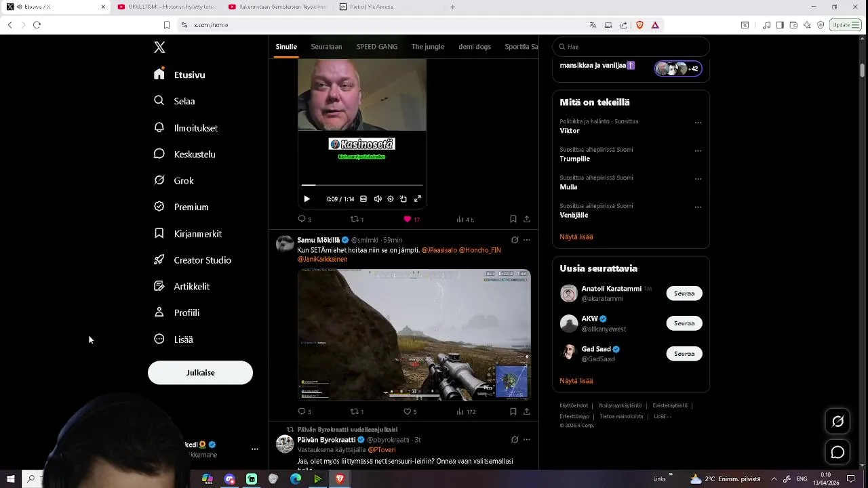This screenshot has width=868, height=488.
Task: Bookmark the Kasinosetä video post
Action: point(513,219)
